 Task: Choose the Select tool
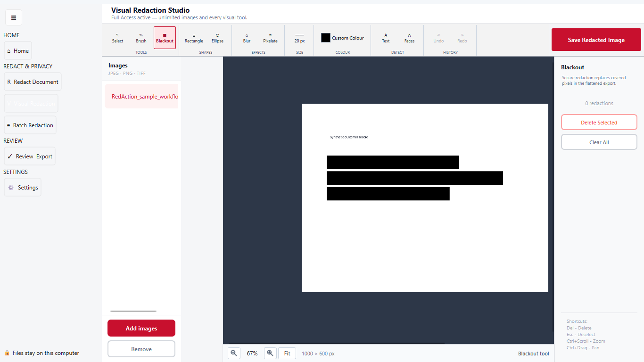pyautogui.click(x=118, y=38)
